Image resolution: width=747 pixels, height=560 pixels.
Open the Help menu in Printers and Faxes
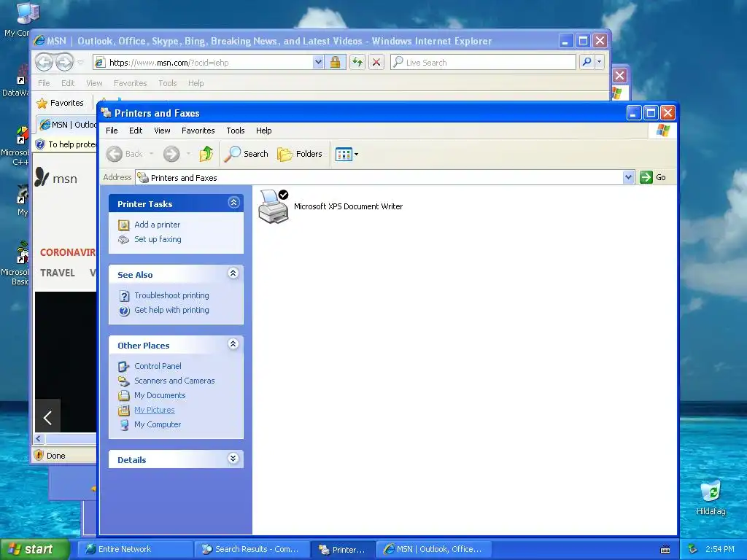coord(263,131)
